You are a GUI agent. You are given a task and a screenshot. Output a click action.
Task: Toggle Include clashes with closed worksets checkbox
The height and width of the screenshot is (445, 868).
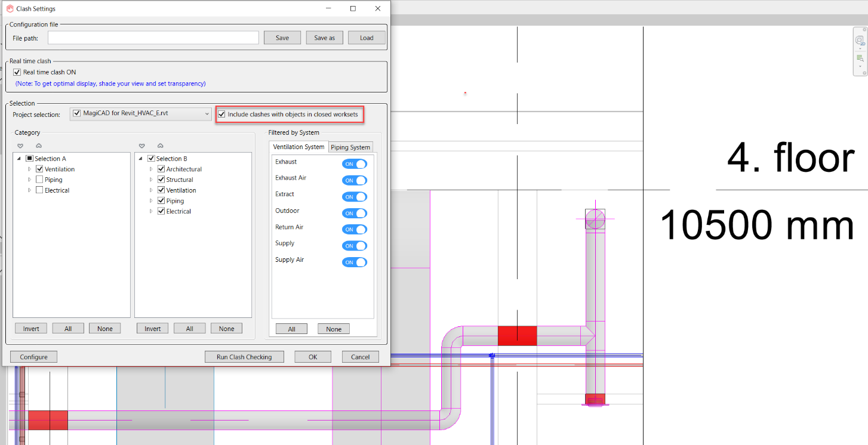pyautogui.click(x=222, y=114)
